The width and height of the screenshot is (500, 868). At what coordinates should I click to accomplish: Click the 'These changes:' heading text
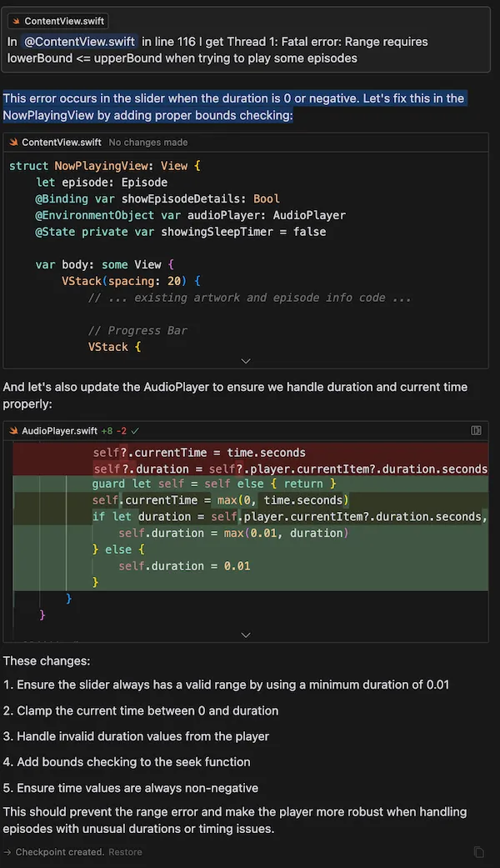pyautogui.click(x=47, y=661)
